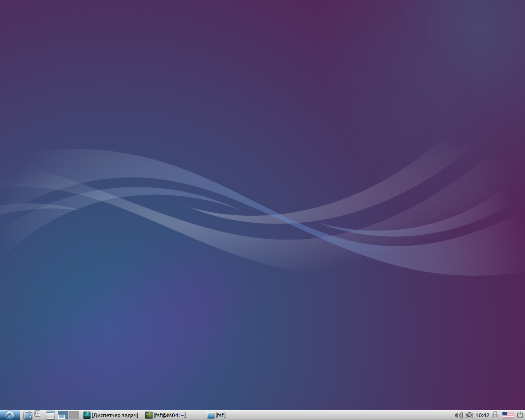Image resolution: width=525 pixels, height=420 pixels.
Task: Open the shutdown dialog via the power icon
Action: point(519,415)
